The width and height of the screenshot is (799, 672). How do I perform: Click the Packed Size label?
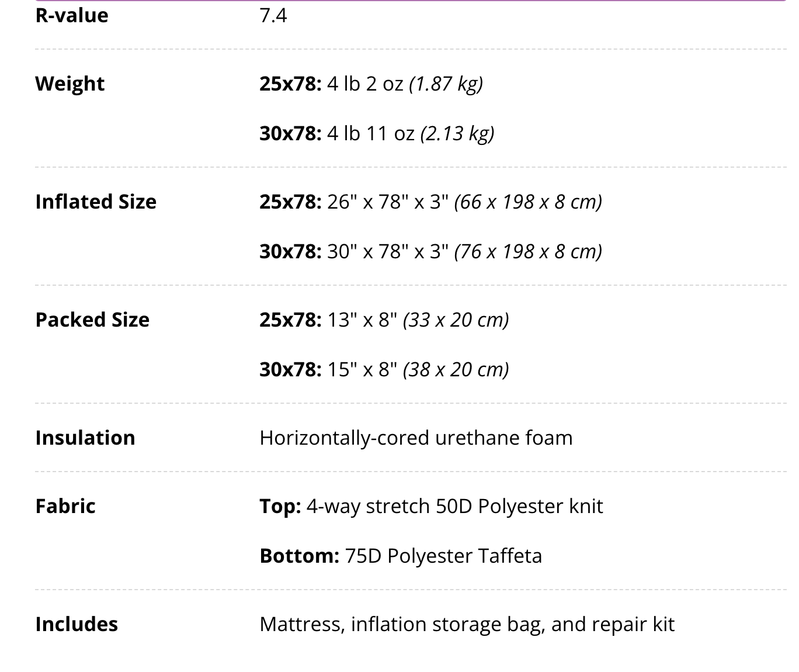pyautogui.click(x=92, y=320)
